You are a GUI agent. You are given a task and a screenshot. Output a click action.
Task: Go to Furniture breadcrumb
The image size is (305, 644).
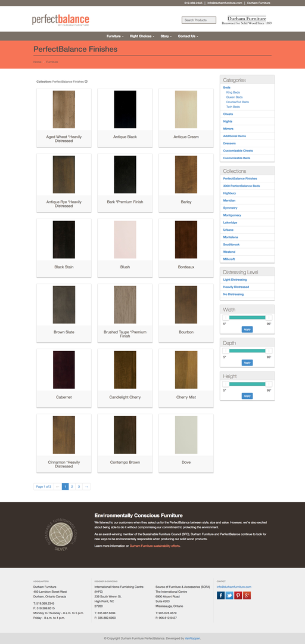(52, 61)
